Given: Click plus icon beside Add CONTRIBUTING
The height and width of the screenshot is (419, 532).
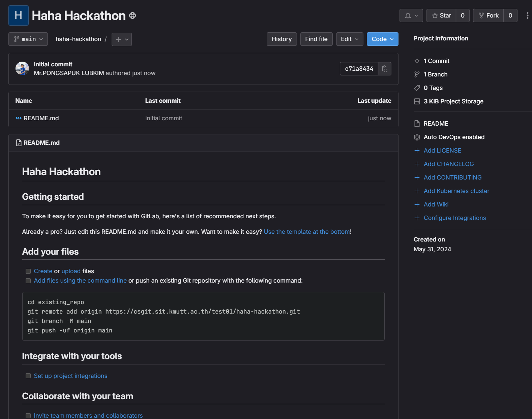Looking at the screenshot, I should [417, 178].
